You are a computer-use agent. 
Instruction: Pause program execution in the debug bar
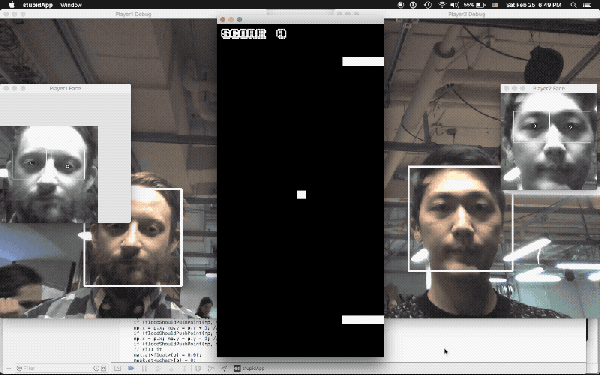point(144,368)
